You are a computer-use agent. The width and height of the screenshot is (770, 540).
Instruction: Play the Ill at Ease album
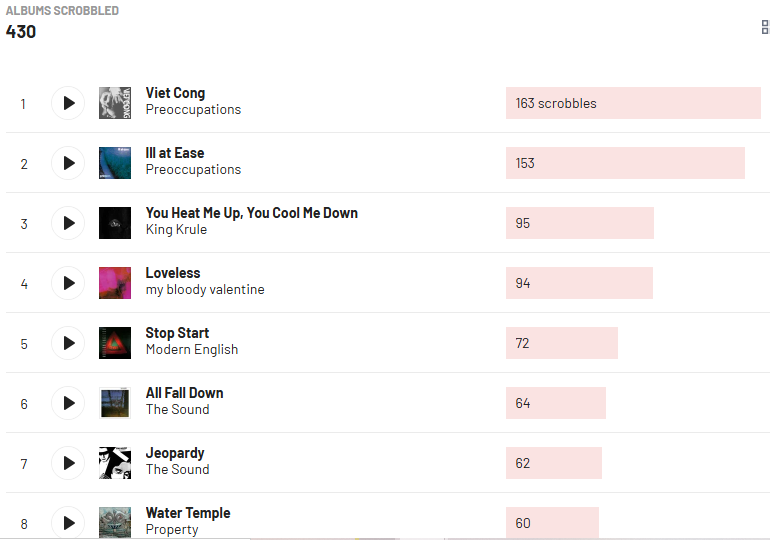tap(68, 163)
